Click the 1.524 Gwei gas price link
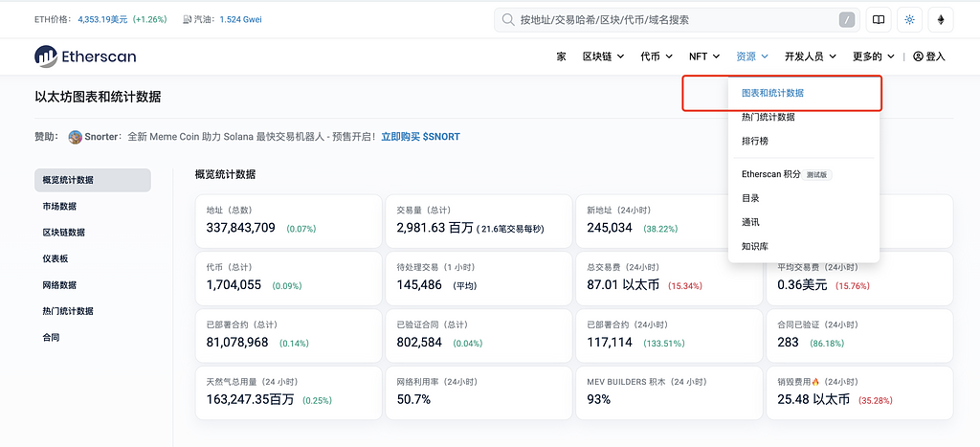 240,19
